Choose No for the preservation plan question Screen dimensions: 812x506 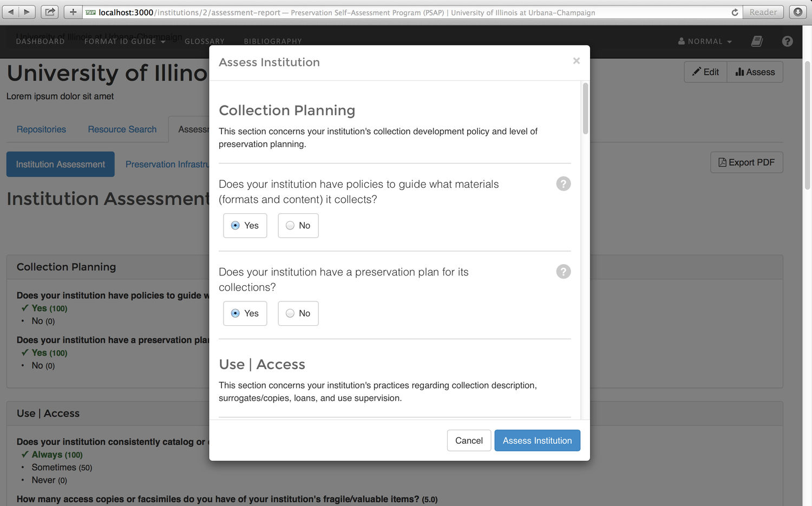297,313
